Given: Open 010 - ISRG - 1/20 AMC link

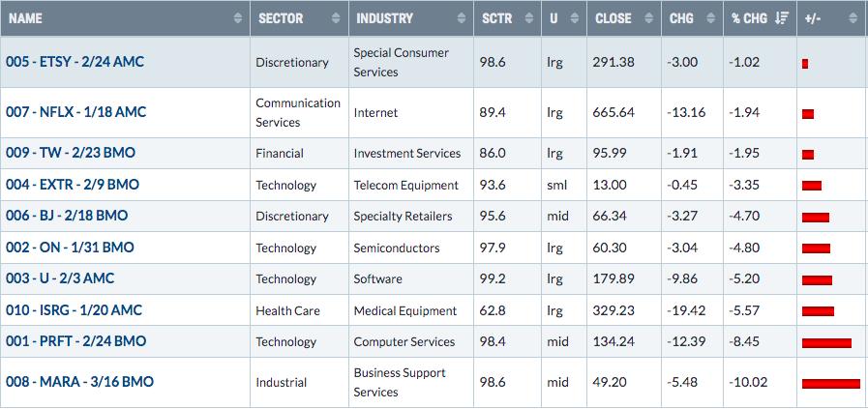Looking at the screenshot, I should point(75,310).
